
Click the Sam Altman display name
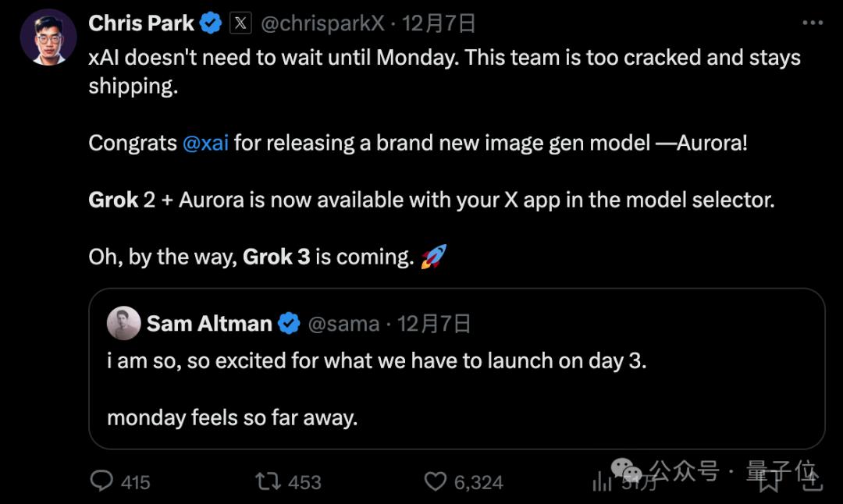pos(209,323)
